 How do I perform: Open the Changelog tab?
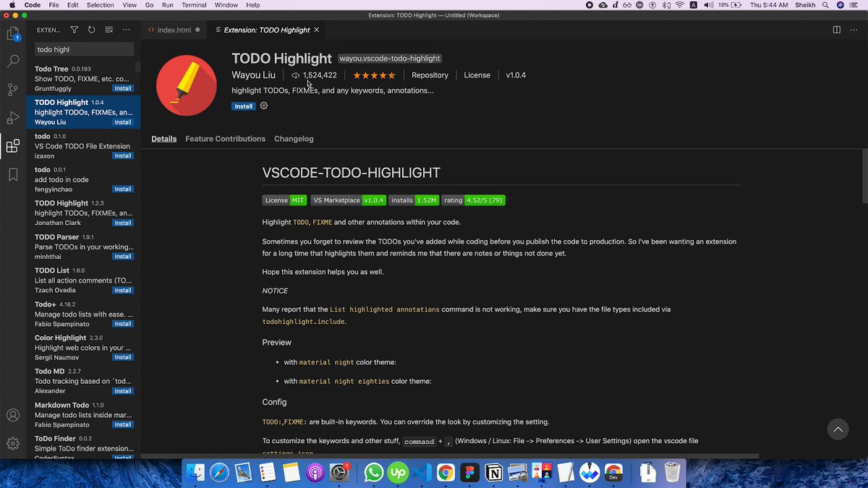294,139
